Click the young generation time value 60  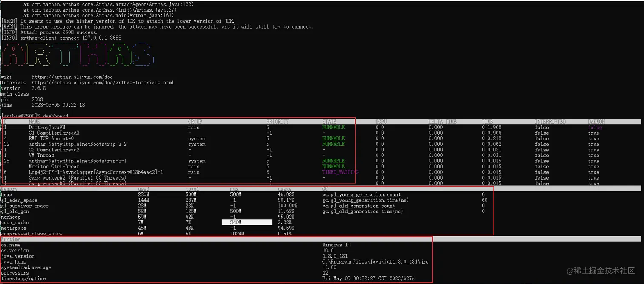click(485, 200)
